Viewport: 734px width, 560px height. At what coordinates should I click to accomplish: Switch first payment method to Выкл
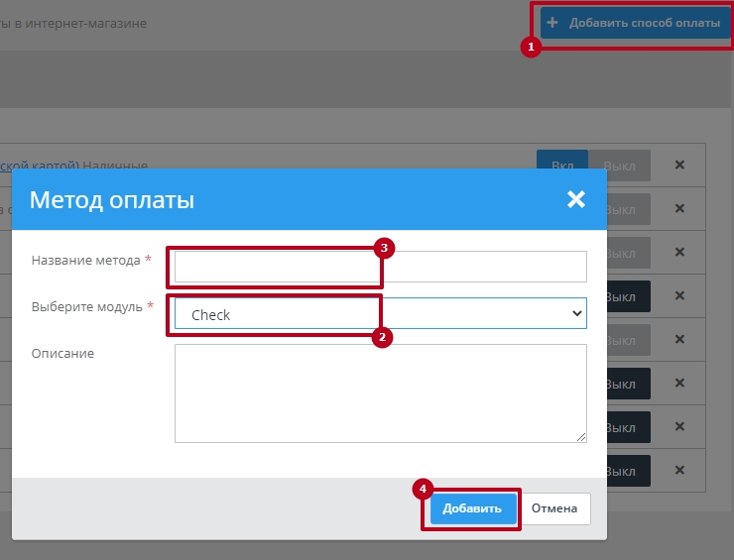(621, 166)
